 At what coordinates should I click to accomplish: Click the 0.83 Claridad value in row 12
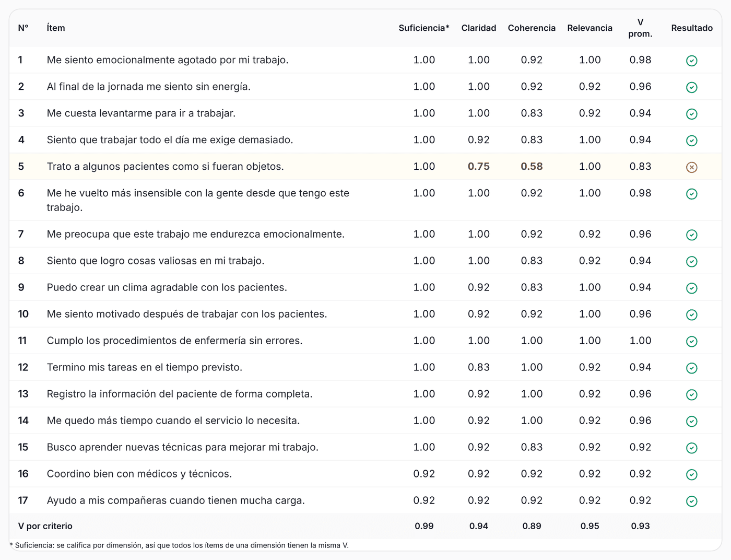tap(479, 367)
